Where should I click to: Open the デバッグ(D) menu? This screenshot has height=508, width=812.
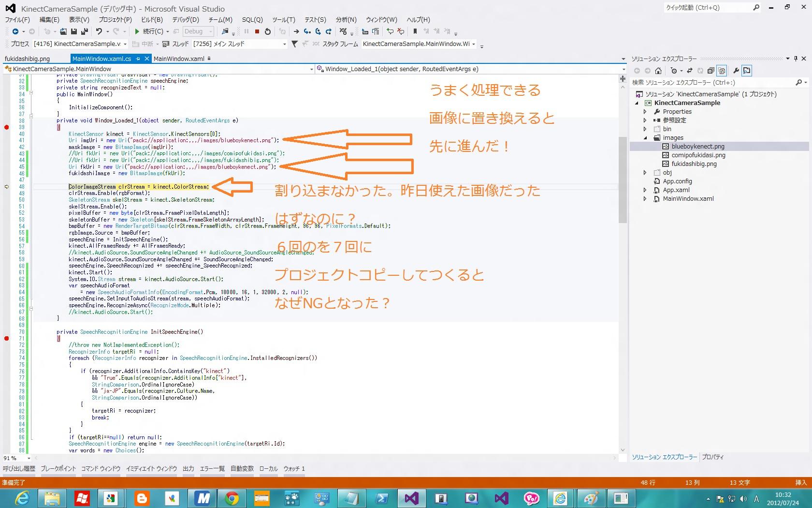coord(186,20)
